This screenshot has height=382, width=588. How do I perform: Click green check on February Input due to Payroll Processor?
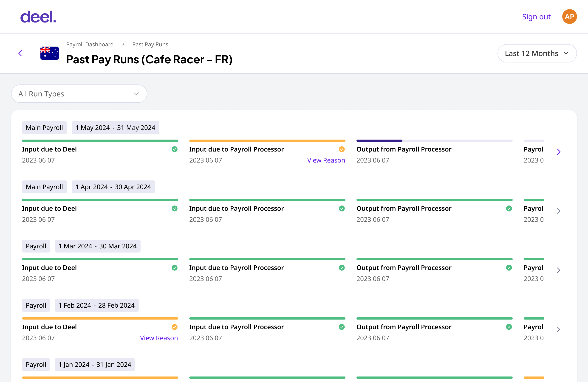342,327
